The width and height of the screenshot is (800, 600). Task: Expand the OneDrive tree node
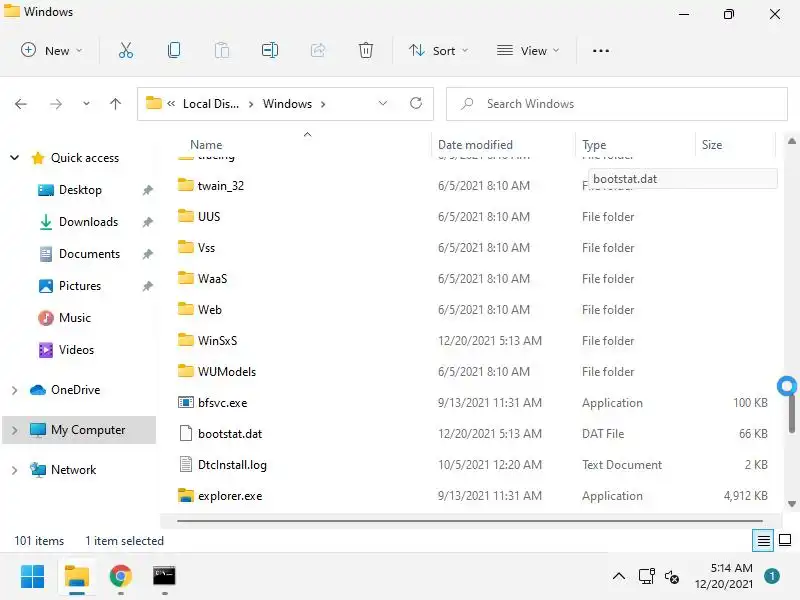coord(15,390)
